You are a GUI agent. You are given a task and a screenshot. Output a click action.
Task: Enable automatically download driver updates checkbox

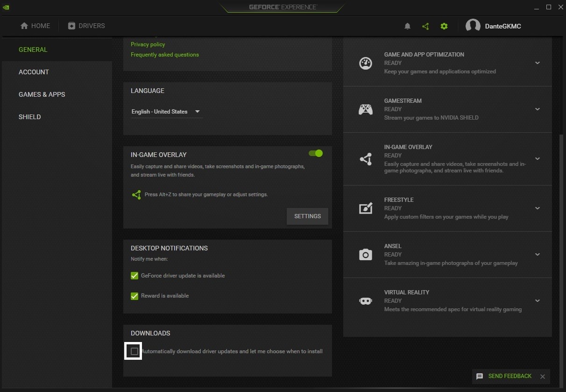tap(134, 351)
